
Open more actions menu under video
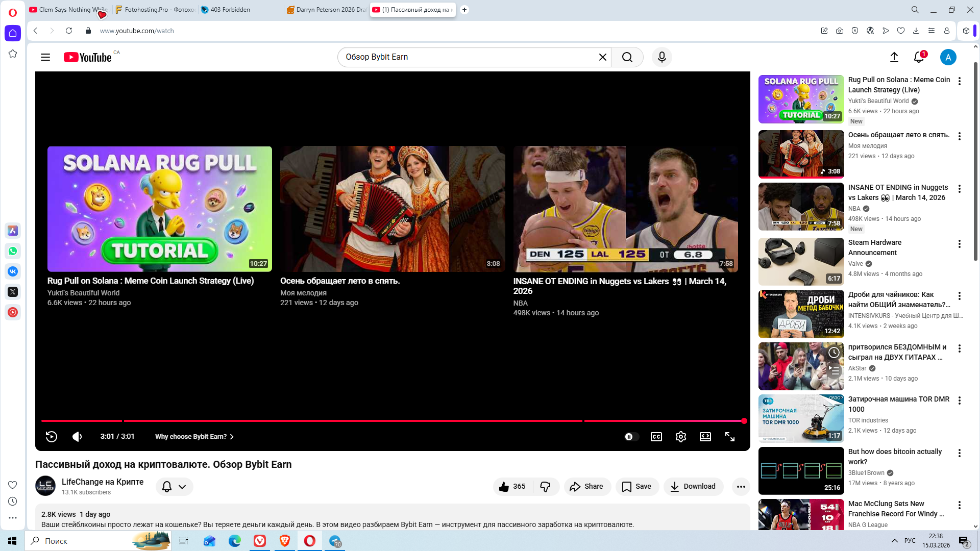741,487
